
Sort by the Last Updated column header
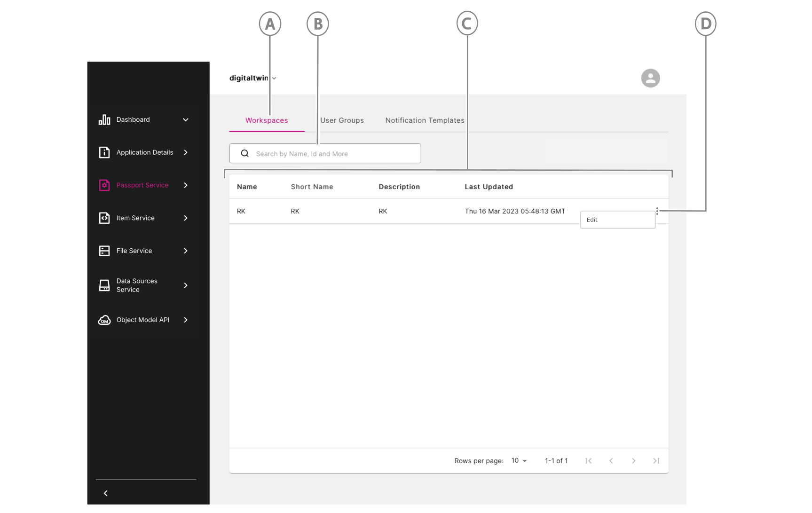pos(489,187)
